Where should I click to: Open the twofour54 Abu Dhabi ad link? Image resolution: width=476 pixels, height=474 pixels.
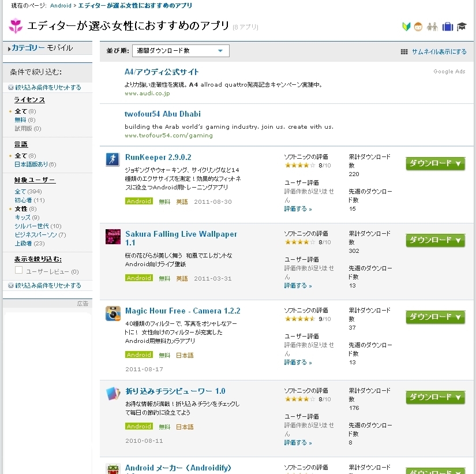tap(162, 114)
